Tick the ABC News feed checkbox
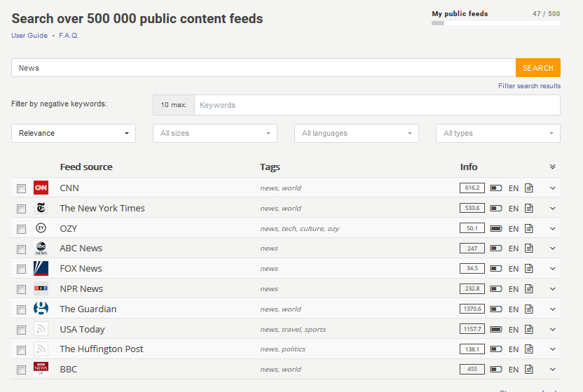Image resolution: width=583 pixels, height=392 pixels. 21,249
